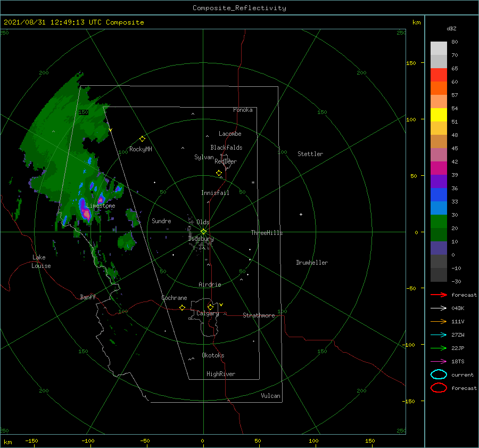Click the Strathmore label
The width and height of the screenshot is (479, 448).
[x=259, y=315]
